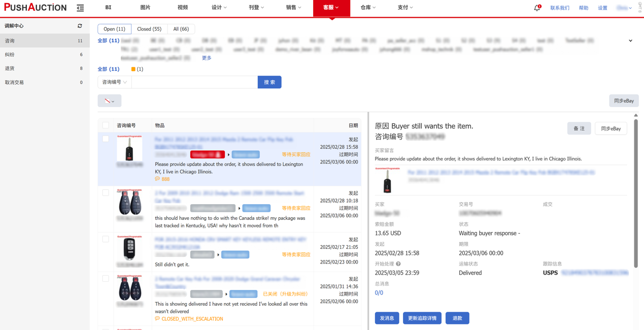This screenshot has height=330, width=644.
Task: Expand the seller account list chevron
Action: point(630,41)
